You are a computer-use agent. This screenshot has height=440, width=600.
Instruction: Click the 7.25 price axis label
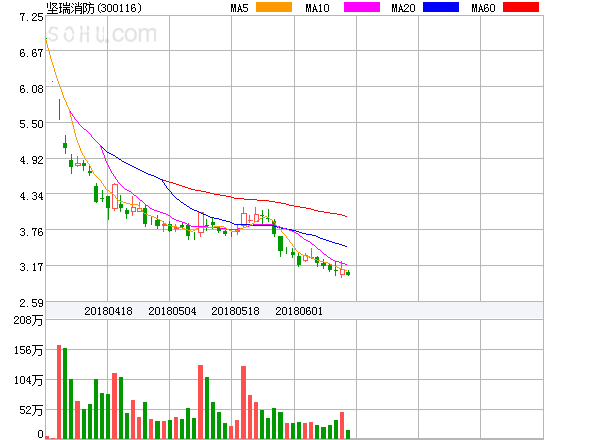(31, 17)
